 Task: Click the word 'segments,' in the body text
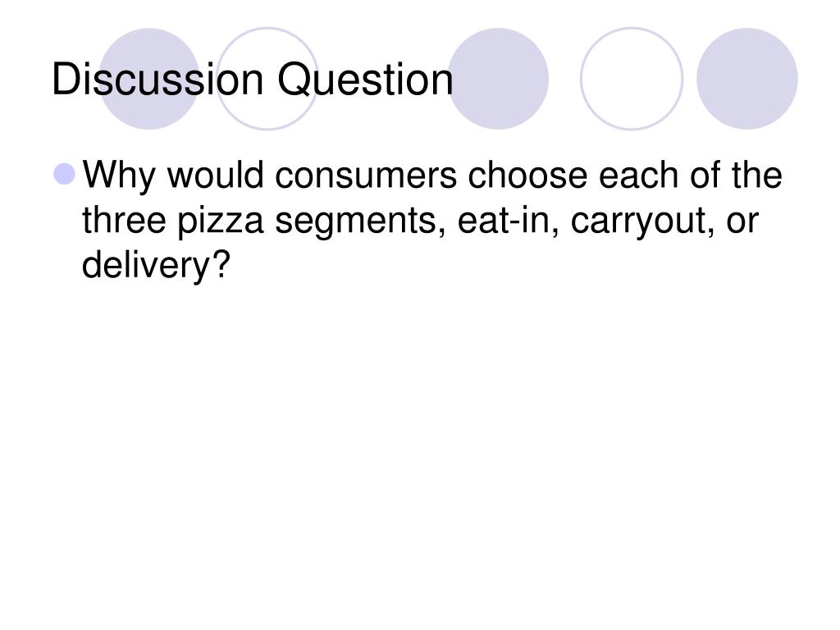[361, 221]
